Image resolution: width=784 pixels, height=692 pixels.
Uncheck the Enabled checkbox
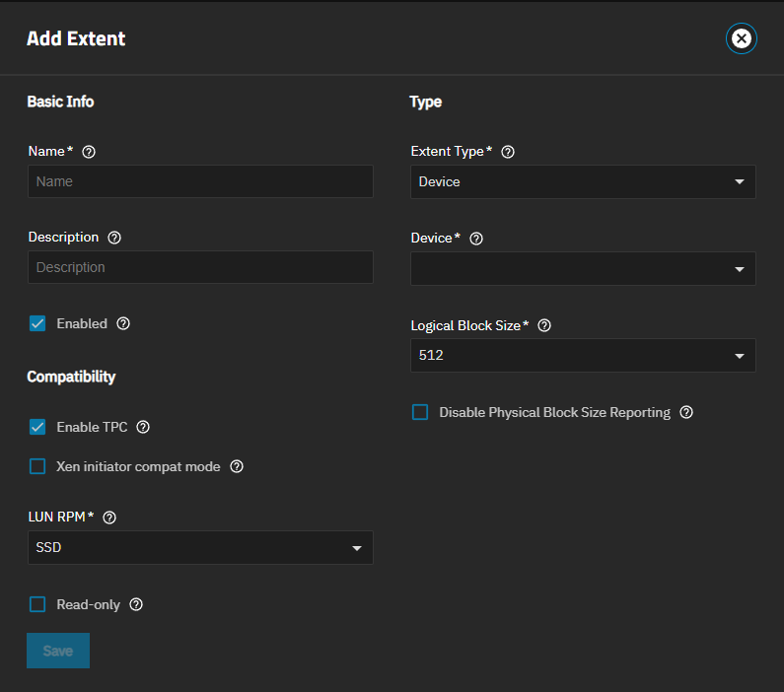coord(37,323)
